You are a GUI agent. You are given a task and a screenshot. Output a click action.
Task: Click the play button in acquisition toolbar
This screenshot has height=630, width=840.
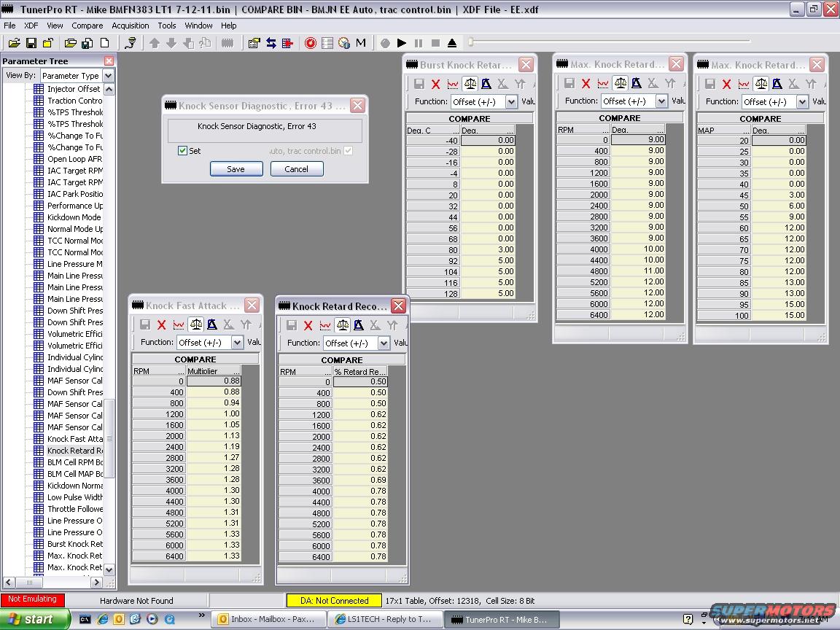402,43
